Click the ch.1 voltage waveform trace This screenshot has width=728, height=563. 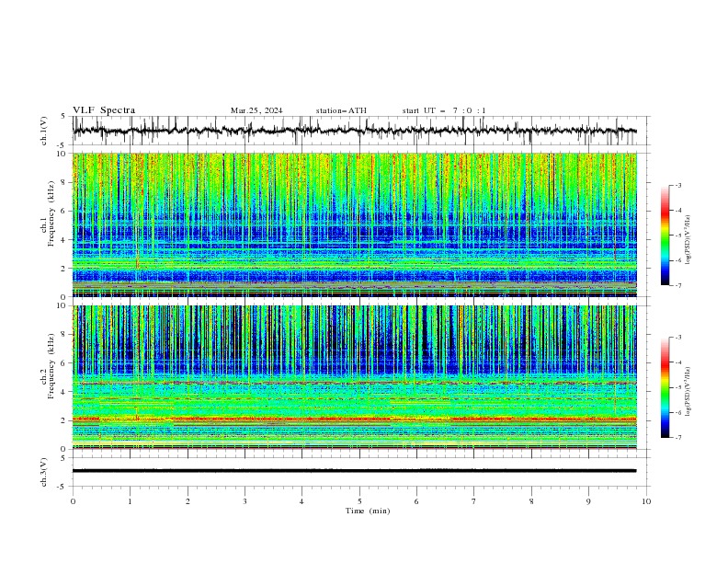(354, 131)
